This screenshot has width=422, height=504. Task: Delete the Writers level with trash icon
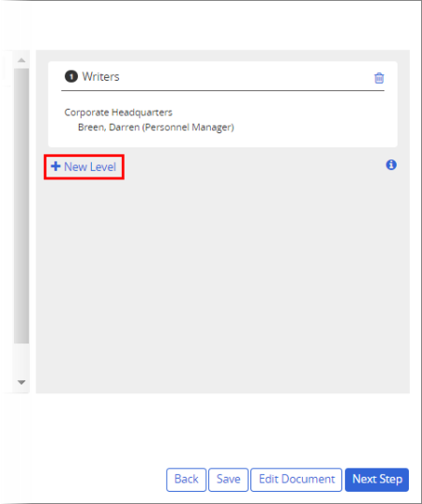[x=379, y=78]
